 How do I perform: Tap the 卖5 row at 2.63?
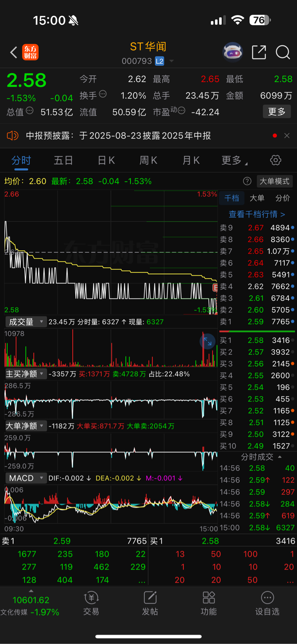click(x=257, y=275)
